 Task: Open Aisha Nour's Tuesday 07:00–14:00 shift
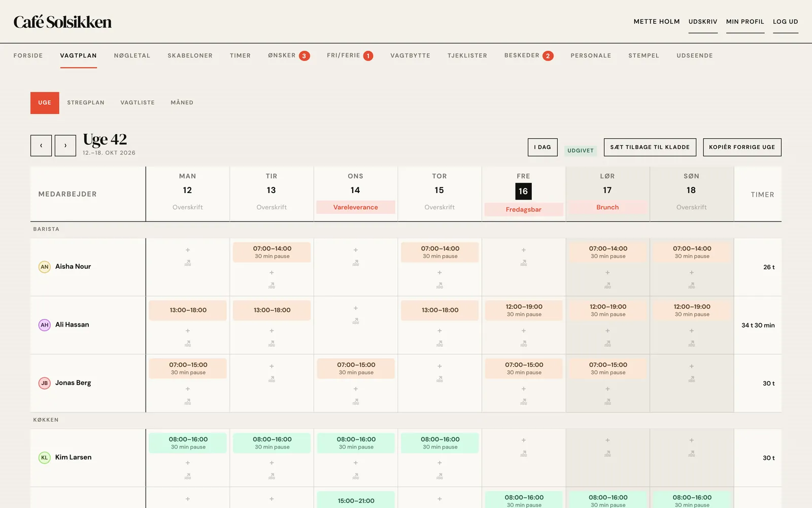coord(272,252)
